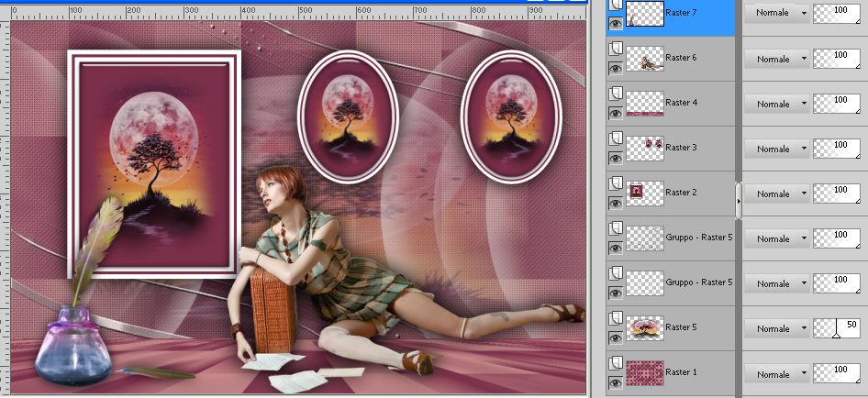Click the Raster 3 layer thumbnail
The image size is (868, 398).
[x=644, y=148]
